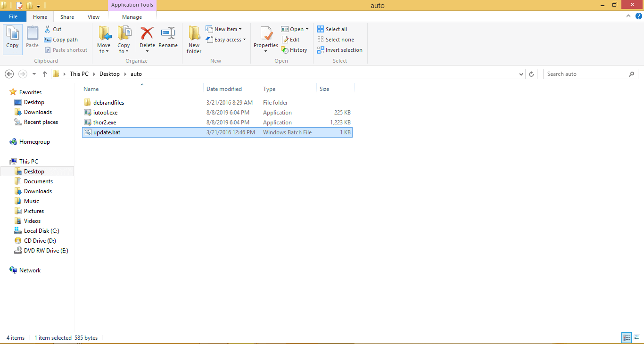Switch to the View ribbon tab
Viewport: 644px width, 344px height.
pos(93,16)
